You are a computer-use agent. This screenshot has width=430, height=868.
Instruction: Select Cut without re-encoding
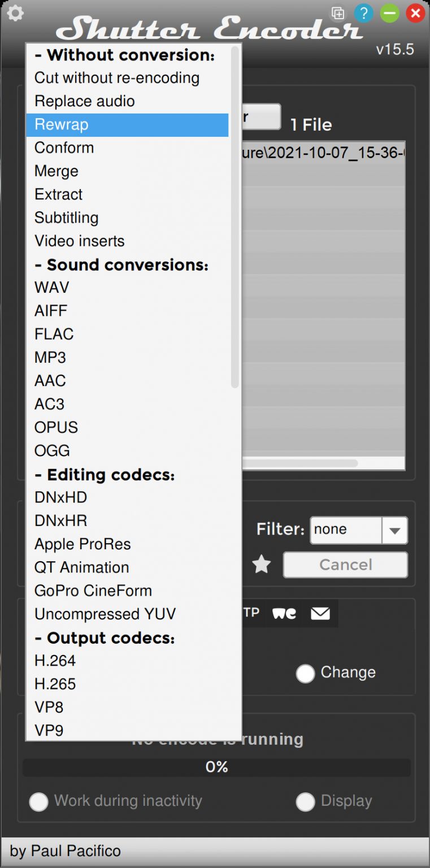click(x=117, y=78)
